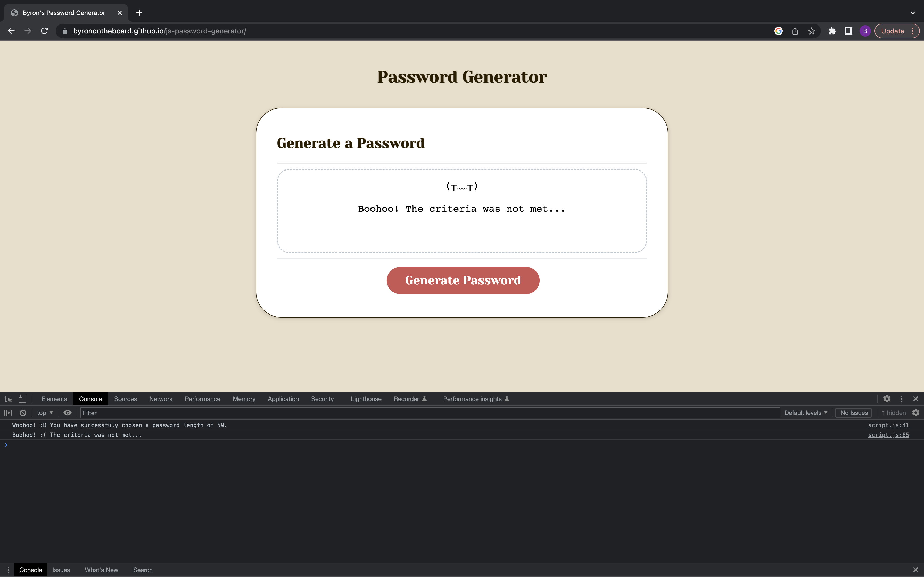Click the eye live expression icon
Screen dimensions: 924x577
click(68, 412)
